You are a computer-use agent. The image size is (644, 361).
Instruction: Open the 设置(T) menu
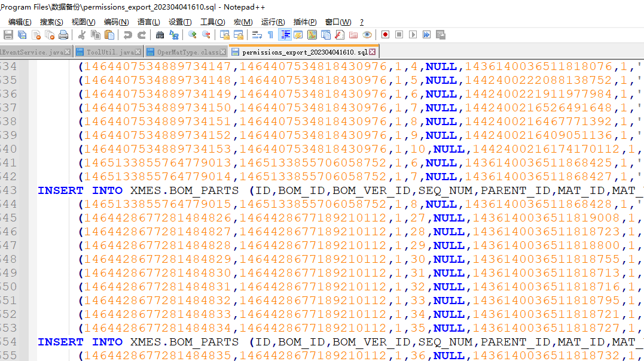(x=180, y=22)
